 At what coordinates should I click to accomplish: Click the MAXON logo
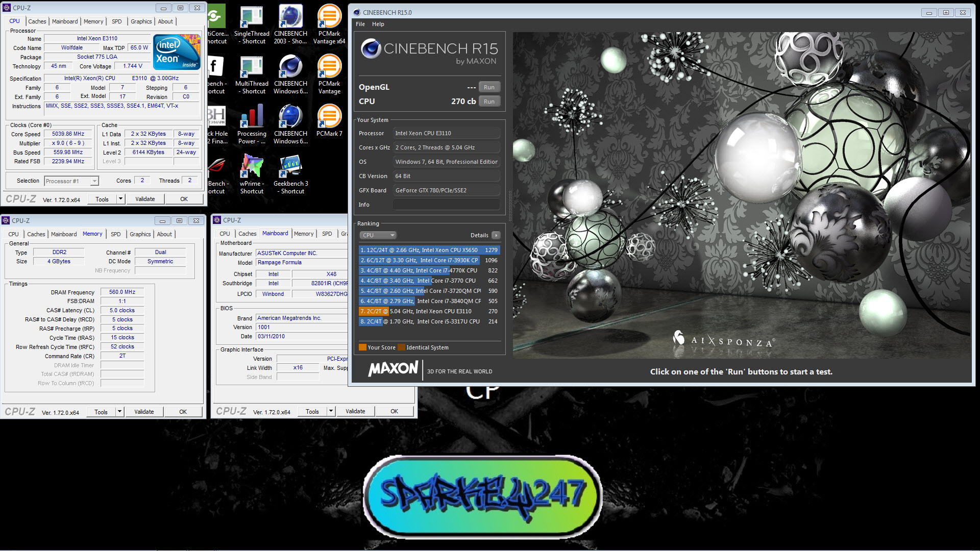coord(393,368)
